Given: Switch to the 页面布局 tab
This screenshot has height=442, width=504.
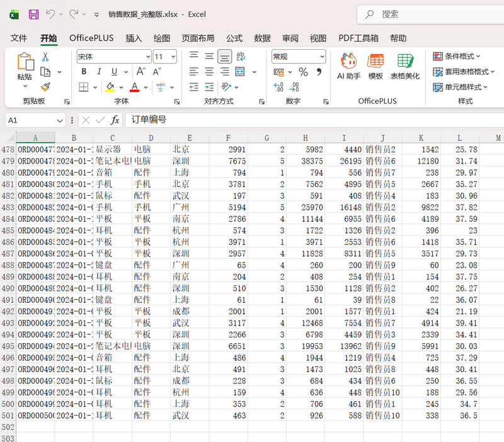Looking at the screenshot, I should pos(198,38).
